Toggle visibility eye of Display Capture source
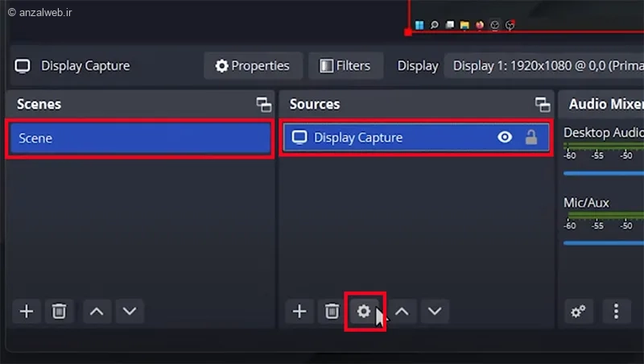 pyautogui.click(x=505, y=137)
